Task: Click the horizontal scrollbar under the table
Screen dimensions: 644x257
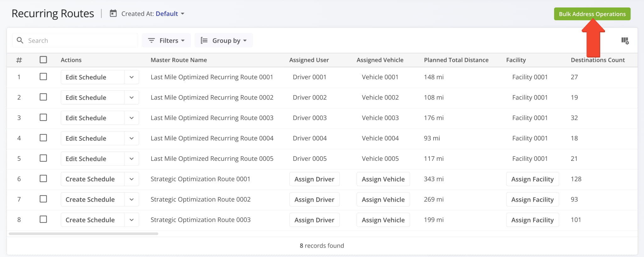Action: [83, 234]
